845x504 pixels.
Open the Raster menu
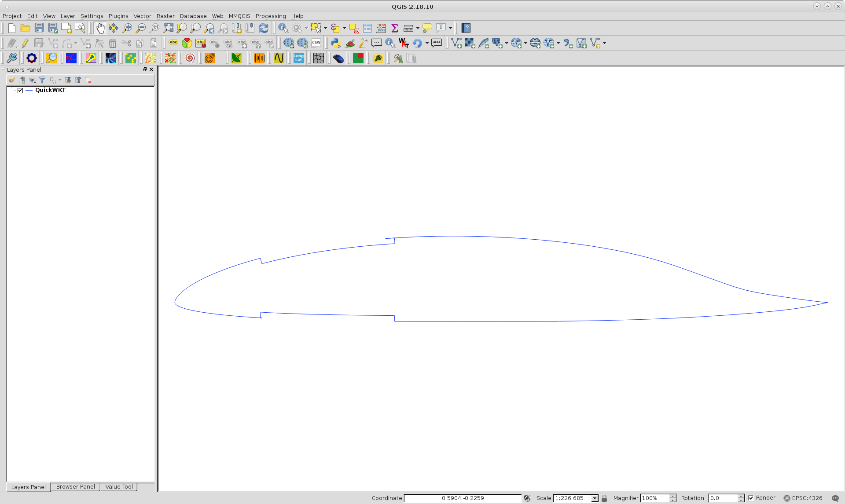pyautogui.click(x=165, y=16)
